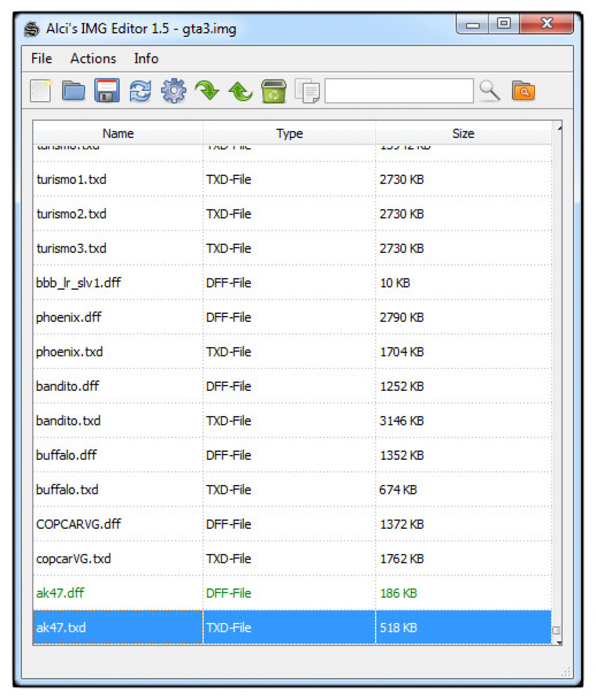
Task: Select copcarVG.txd file
Action: click(292, 559)
